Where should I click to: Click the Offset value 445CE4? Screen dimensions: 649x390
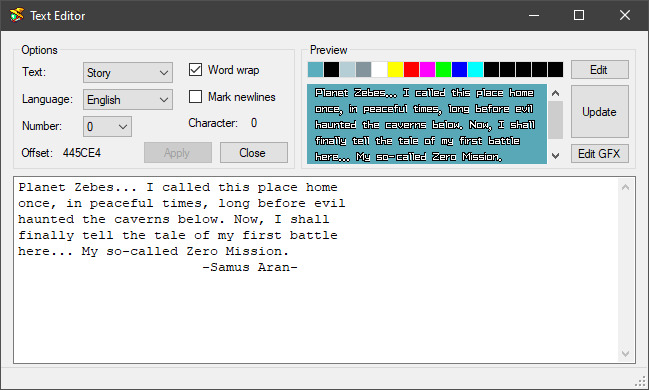point(82,153)
